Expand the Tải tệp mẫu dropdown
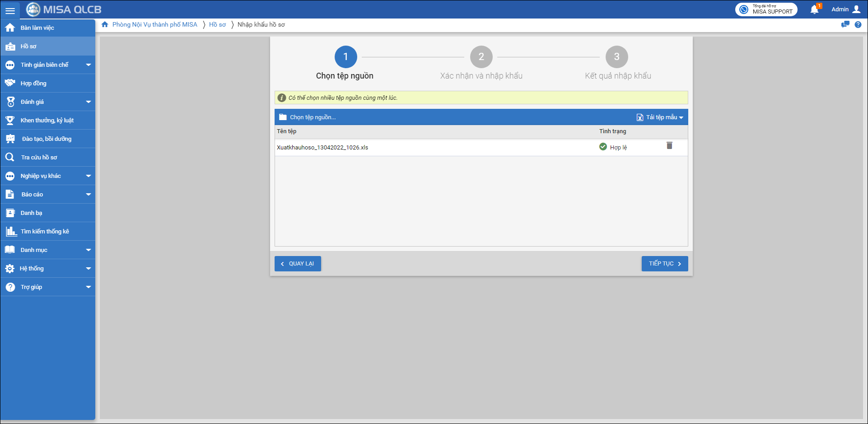 [660, 117]
